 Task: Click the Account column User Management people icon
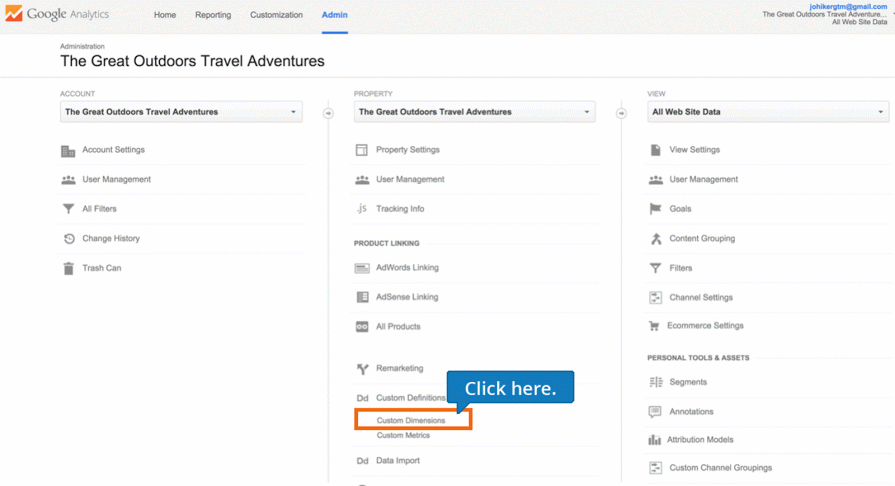(68, 180)
